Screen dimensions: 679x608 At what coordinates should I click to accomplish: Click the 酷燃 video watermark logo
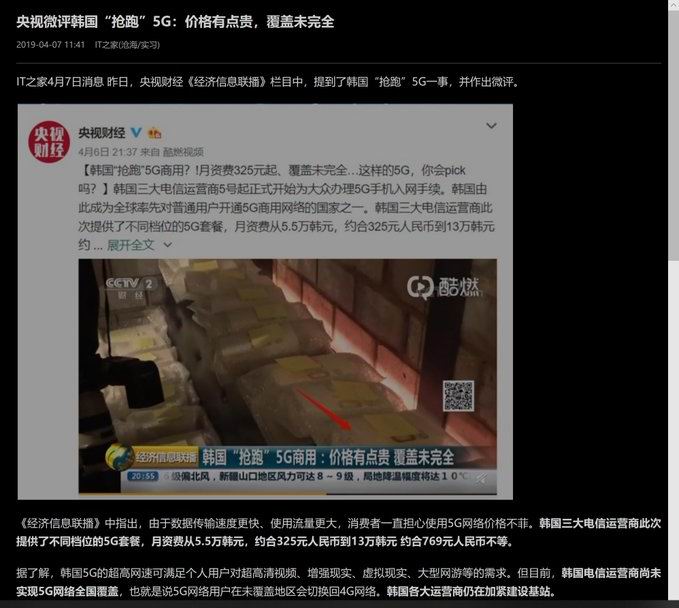point(441,287)
